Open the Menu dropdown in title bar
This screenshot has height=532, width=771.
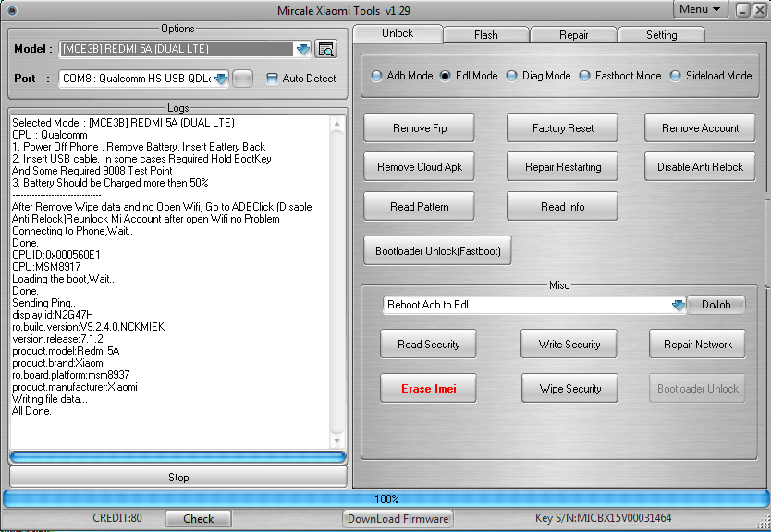(x=700, y=9)
